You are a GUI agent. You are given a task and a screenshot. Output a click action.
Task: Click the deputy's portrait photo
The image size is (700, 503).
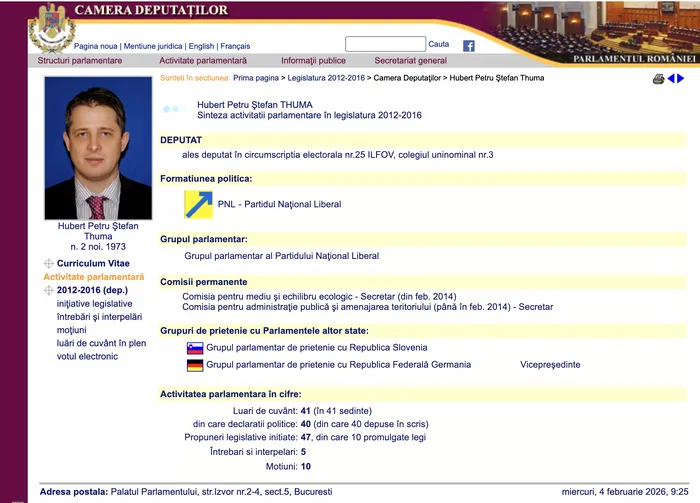(98, 148)
